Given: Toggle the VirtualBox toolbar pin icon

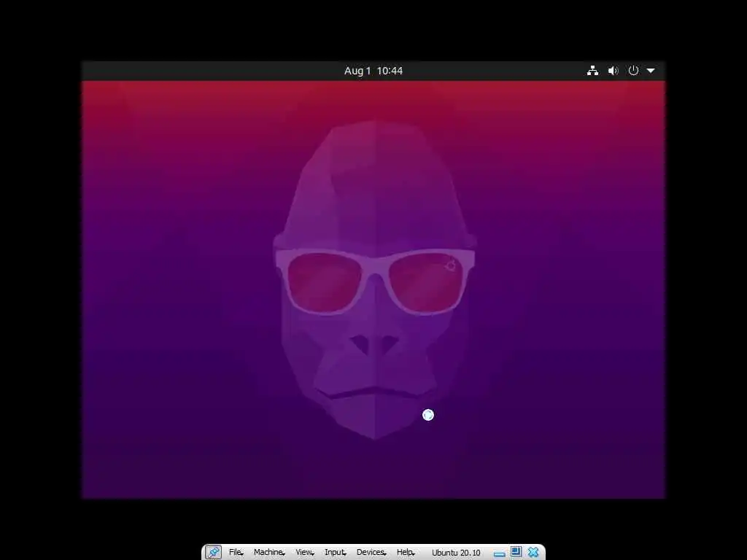Looking at the screenshot, I should tap(214, 553).
